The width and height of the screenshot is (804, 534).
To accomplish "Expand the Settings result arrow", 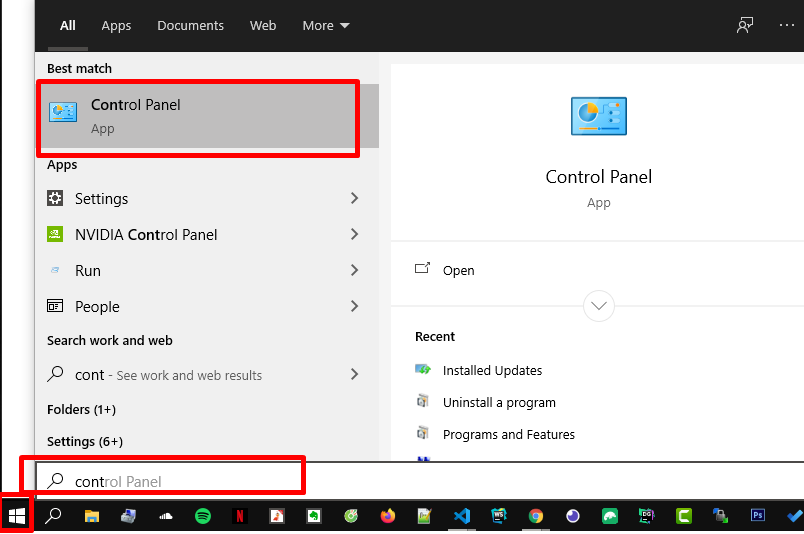I will point(354,198).
